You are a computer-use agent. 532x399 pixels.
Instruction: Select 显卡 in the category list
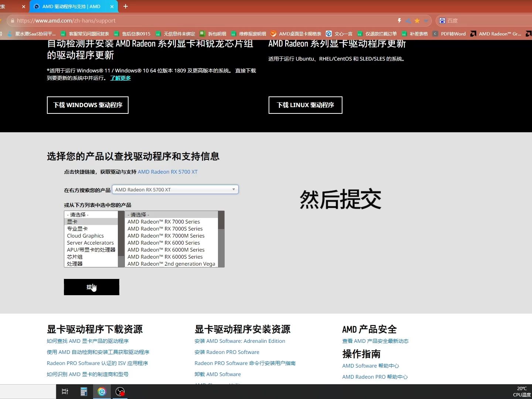91,222
